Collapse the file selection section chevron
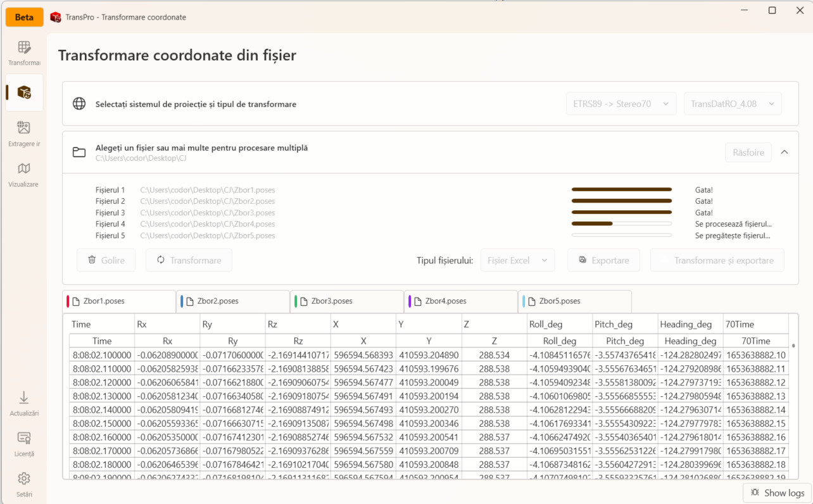The image size is (813, 504). click(x=785, y=152)
